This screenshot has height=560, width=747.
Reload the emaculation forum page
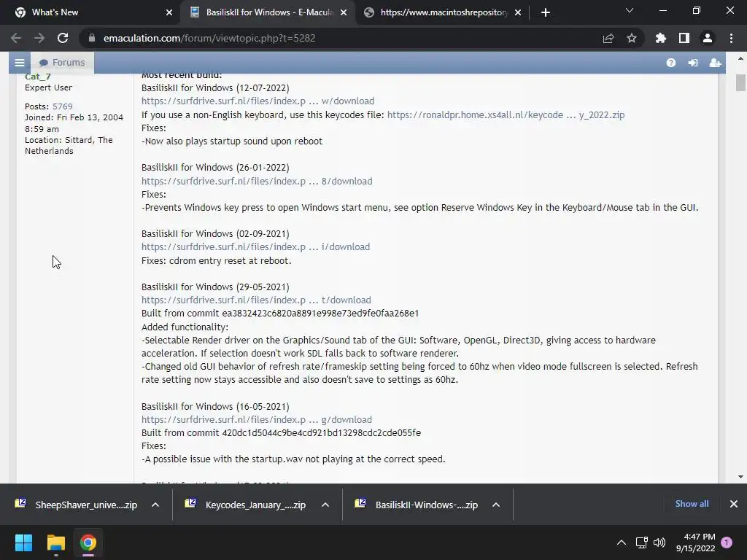[x=63, y=38]
